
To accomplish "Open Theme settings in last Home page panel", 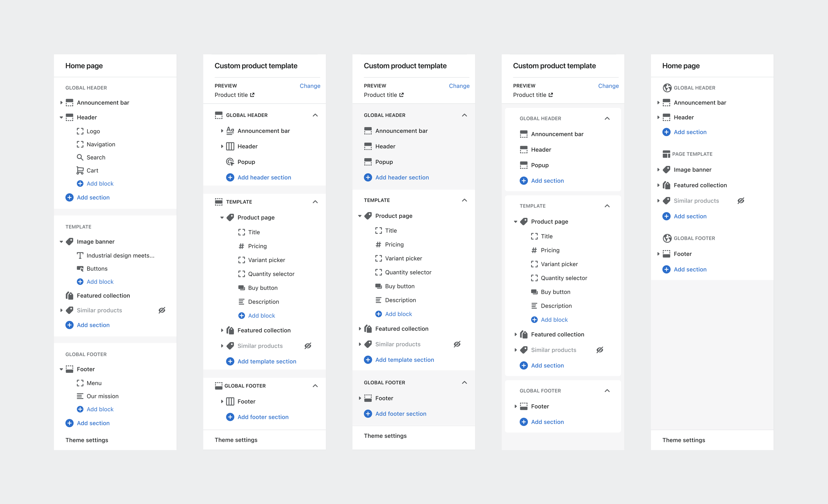I will coord(684,440).
